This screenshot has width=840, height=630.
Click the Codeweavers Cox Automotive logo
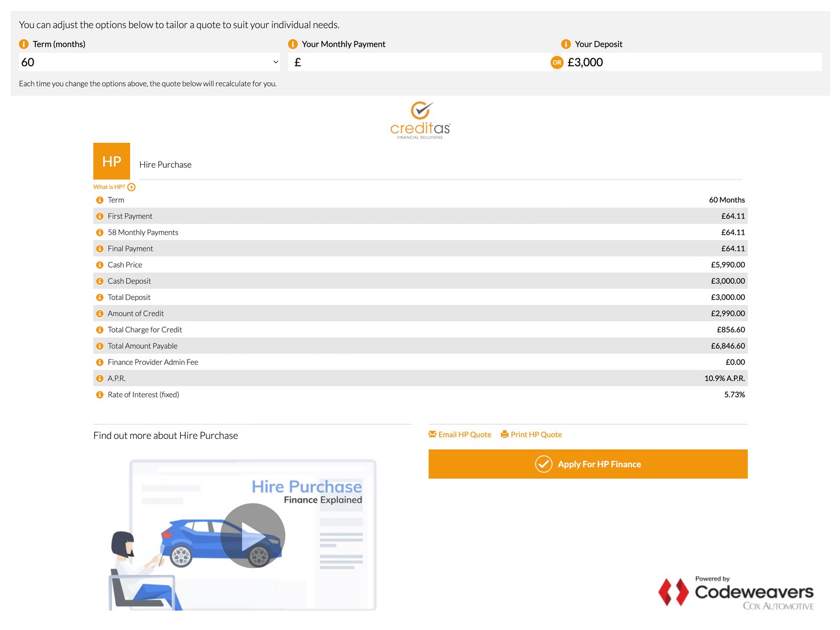736,593
